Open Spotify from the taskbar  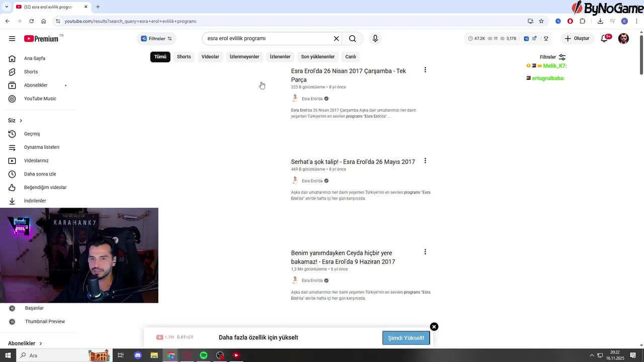pyautogui.click(x=203, y=355)
